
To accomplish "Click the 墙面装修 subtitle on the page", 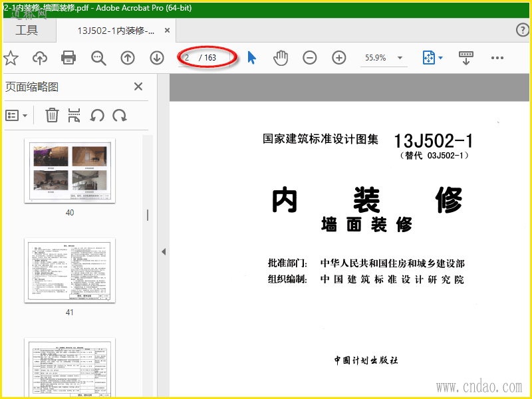I will 366,225.
